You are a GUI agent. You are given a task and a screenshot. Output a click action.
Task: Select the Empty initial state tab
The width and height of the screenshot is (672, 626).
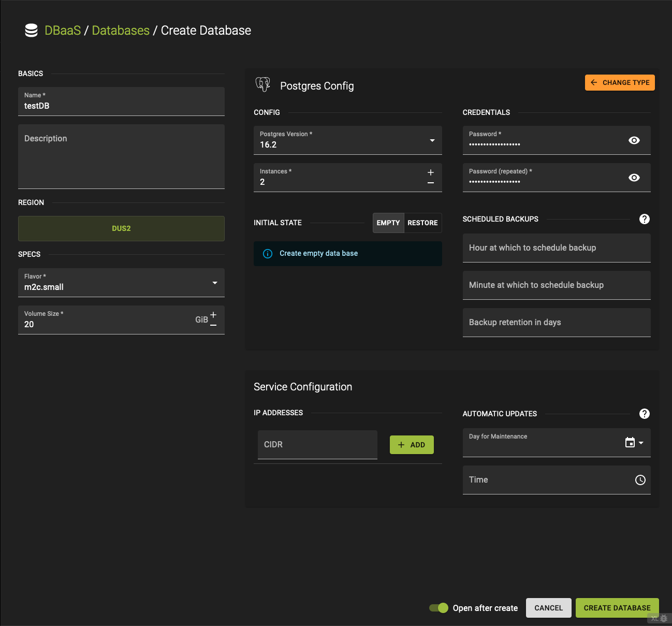[x=388, y=223]
